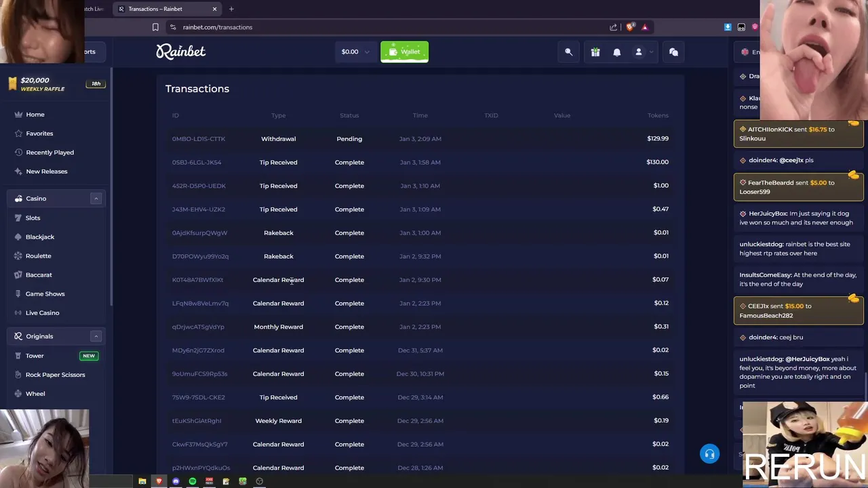Select the Transactions – Rainbet browser tab

tap(167, 9)
